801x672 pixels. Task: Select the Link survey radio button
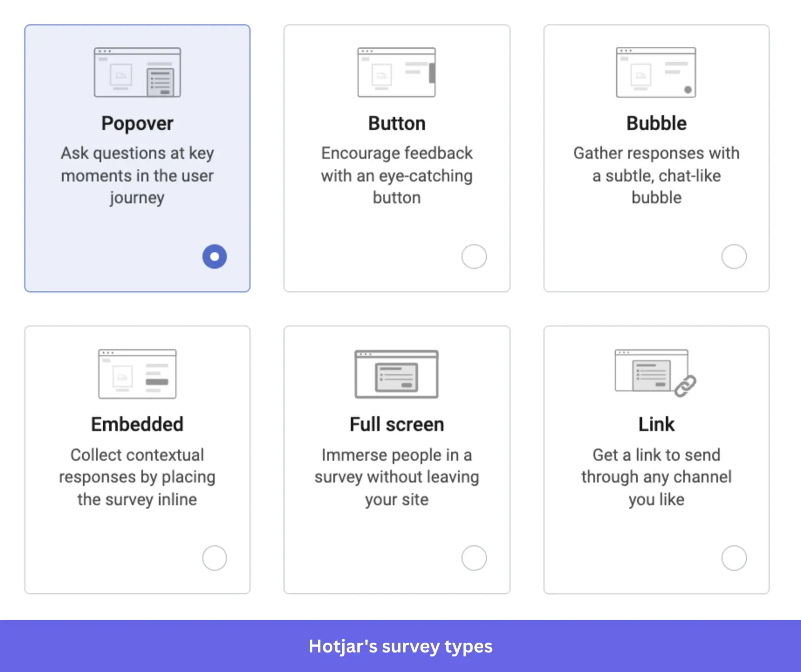click(734, 558)
